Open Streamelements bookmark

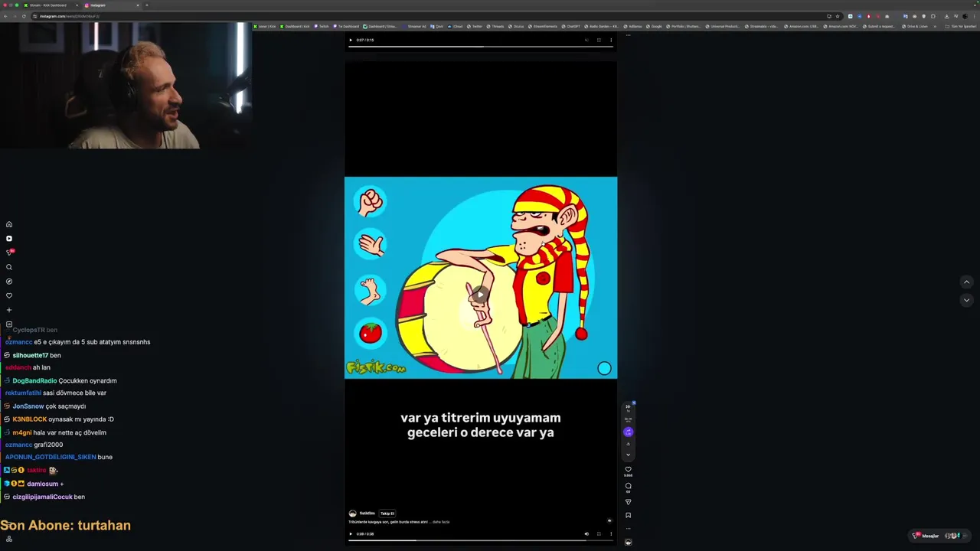click(x=543, y=26)
